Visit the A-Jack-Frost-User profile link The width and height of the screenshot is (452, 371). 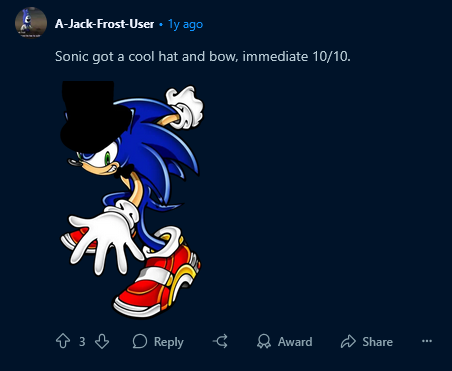coord(104,24)
